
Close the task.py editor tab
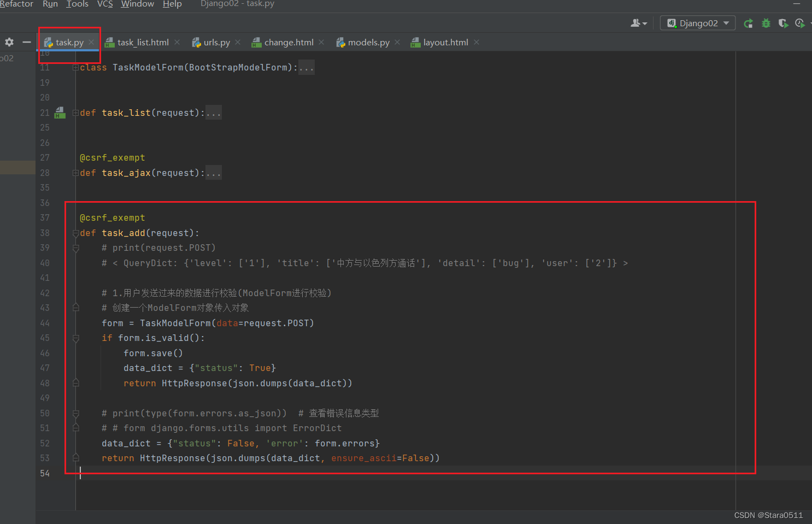91,42
